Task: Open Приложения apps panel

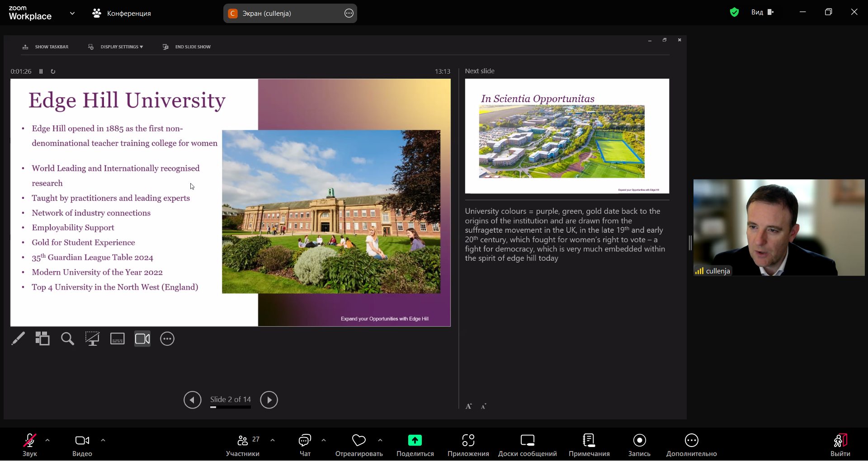Action: click(x=468, y=445)
